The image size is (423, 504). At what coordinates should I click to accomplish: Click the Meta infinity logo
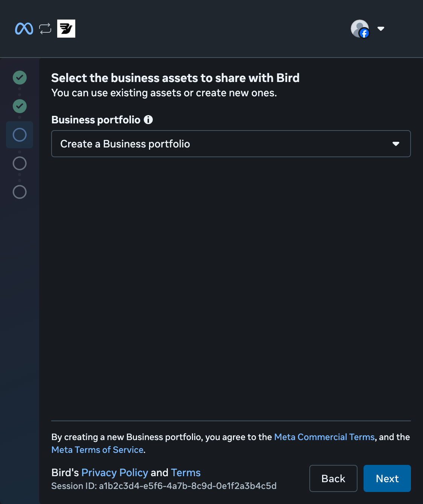click(x=24, y=29)
